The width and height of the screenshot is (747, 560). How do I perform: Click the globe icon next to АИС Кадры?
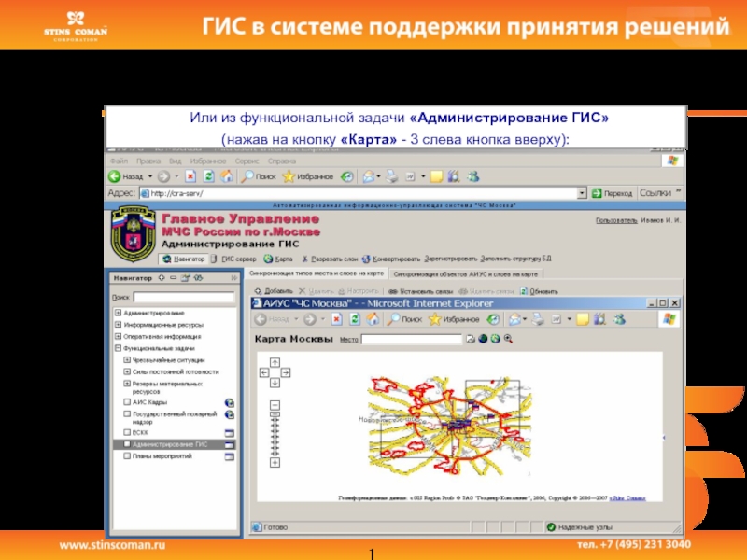[229, 403]
